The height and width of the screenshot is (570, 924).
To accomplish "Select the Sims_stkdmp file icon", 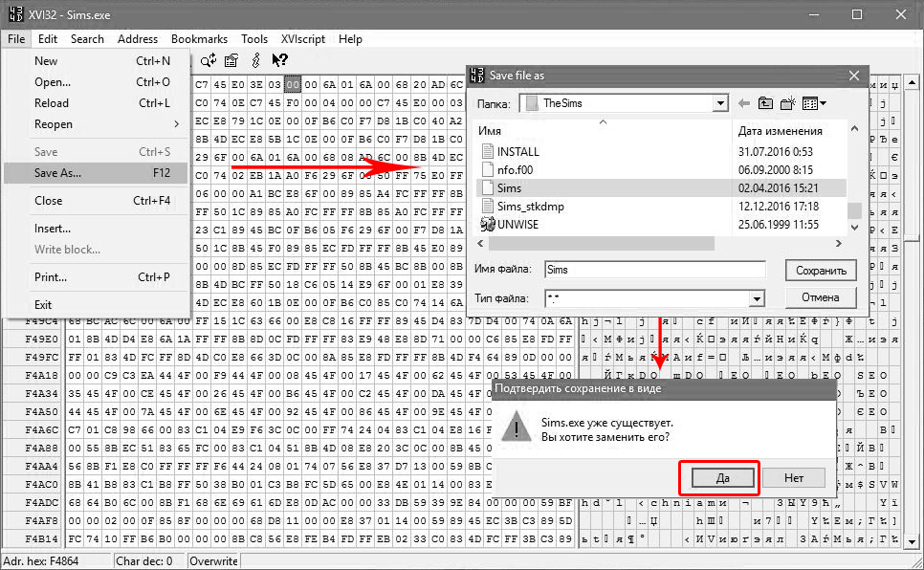I will (487, 207).
